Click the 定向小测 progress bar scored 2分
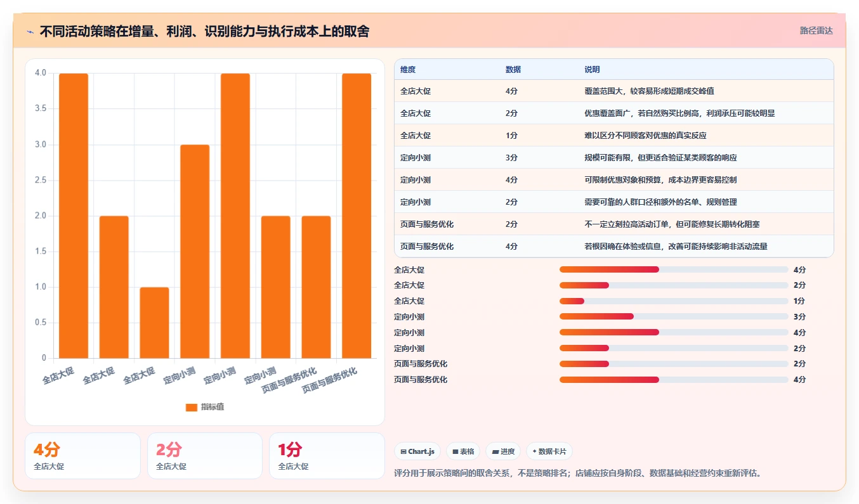Screen dimensions: 859x504 (x=674, y=348)
